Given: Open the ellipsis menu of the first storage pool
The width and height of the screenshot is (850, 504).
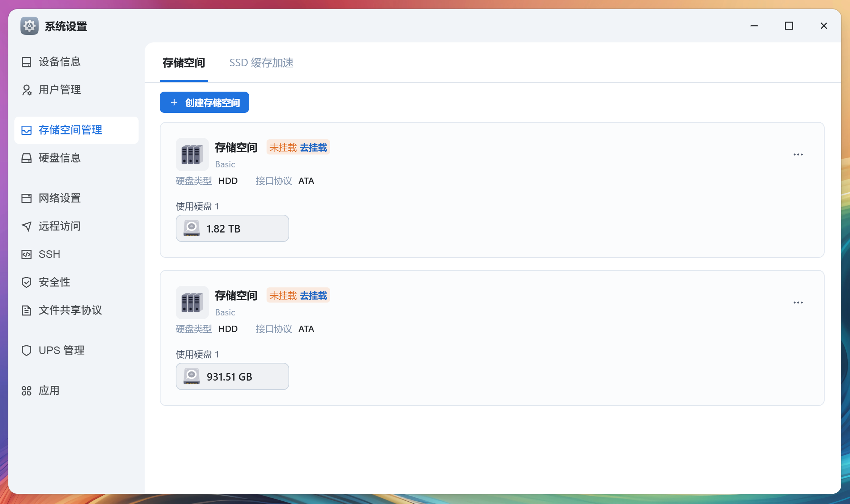Looking at the screenshot, I should [798, 154].
